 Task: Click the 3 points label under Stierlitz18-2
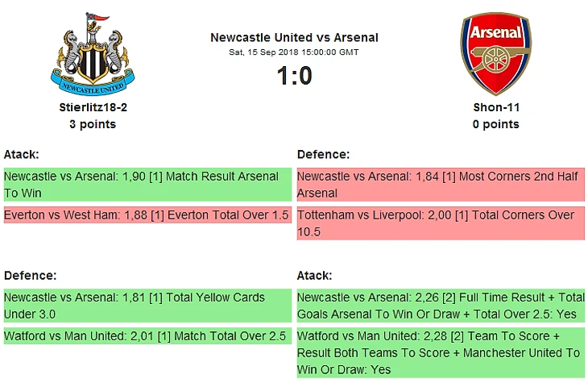93,124
